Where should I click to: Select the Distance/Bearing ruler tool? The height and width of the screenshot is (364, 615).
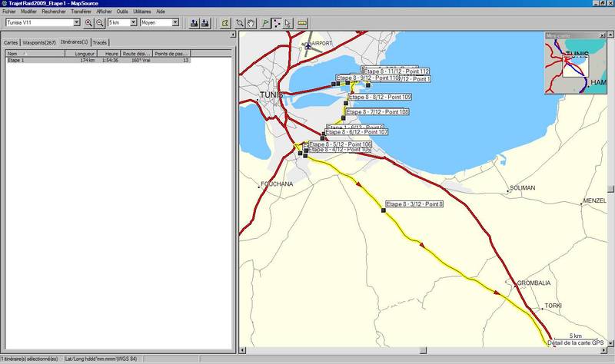(301, 23)
